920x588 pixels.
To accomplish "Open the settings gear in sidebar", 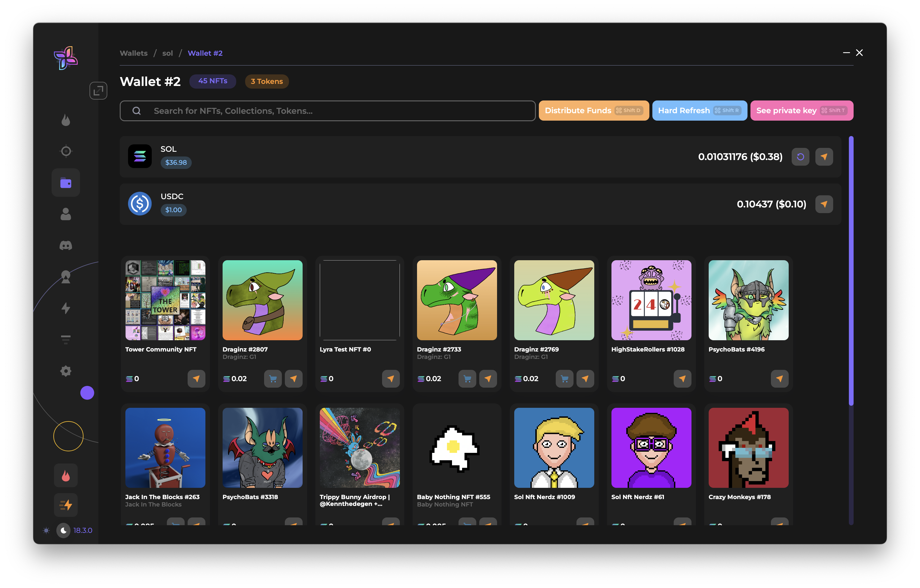I will pyautogui.click(x=66, y=370).
